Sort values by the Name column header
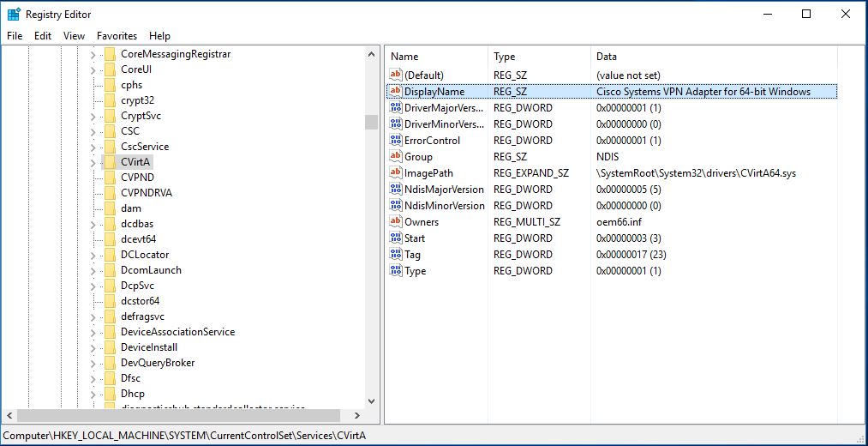Screen dimensions: 868x446 [x=435, y=57]
